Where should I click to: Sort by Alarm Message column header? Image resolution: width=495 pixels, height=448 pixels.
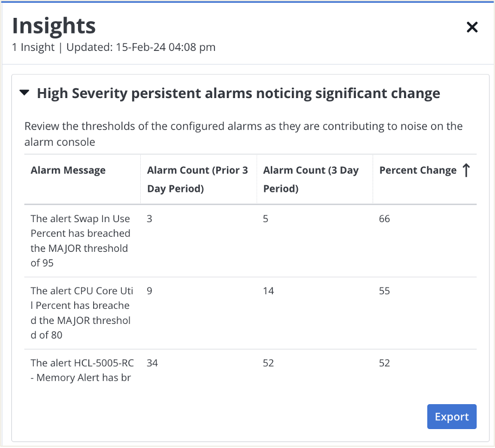(68, 170)
